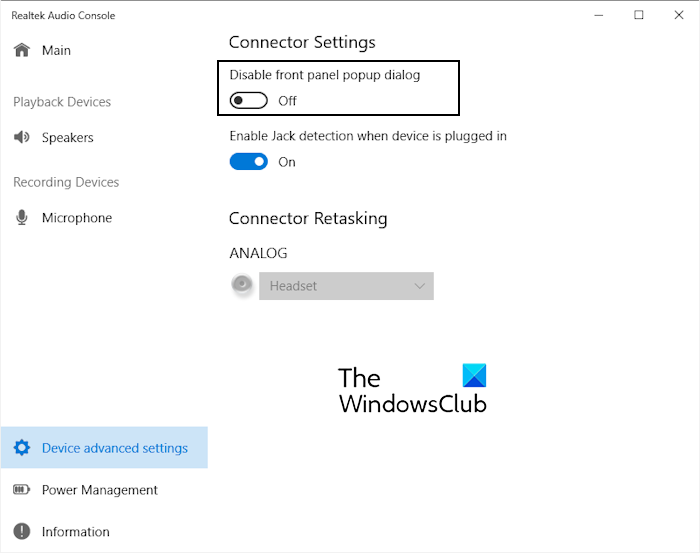
Task: Open the Main page
Action: coord(56,50)
